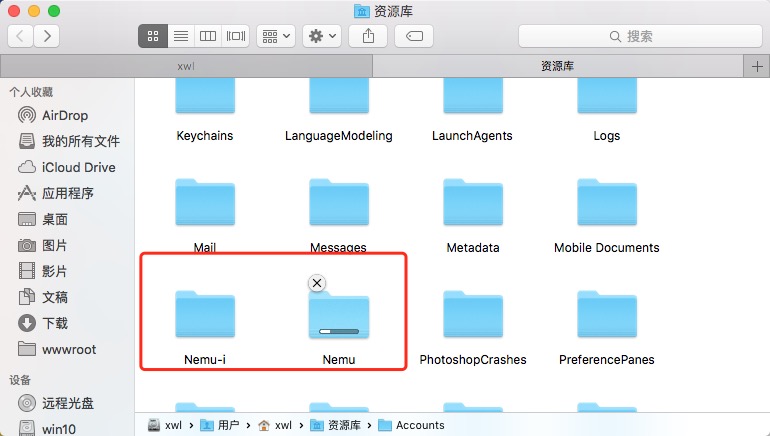Add a new tab with plus button
The height and width of the screenshot is (436, 770).
pyautogui.click(x=757, y=66)
